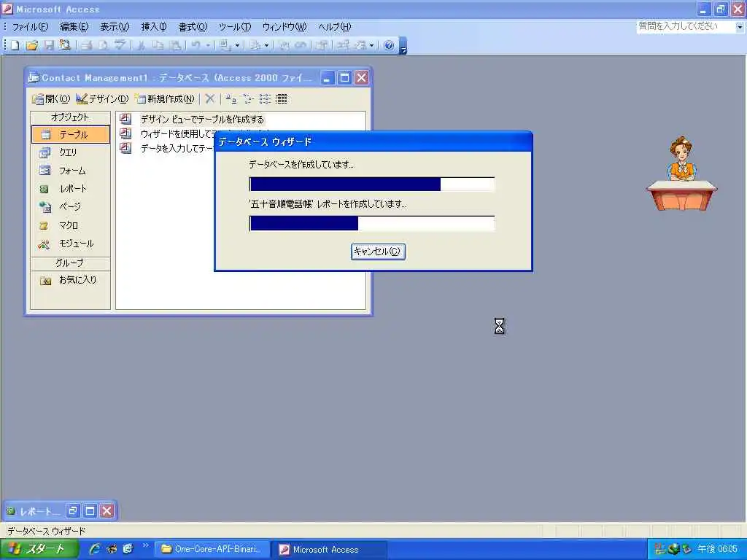Image resolution: width=747 pixels, height=560 pixels.
Task: Click the Undo arrow icon in toolbar
Action: (196, 45)
